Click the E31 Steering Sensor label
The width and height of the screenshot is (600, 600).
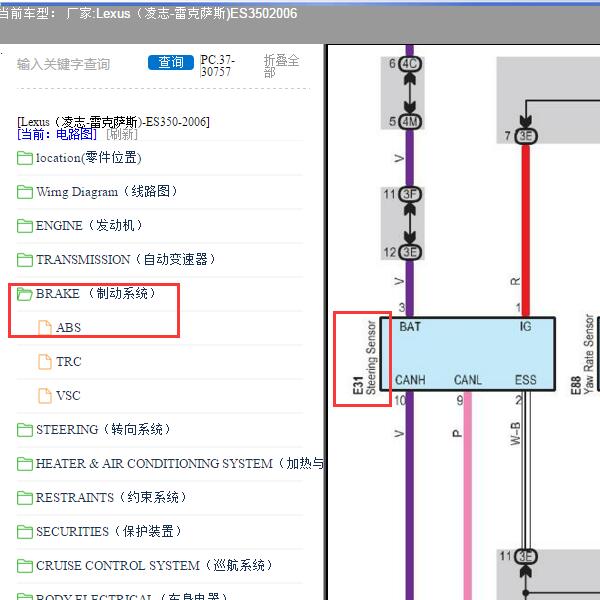pos(364,358)
